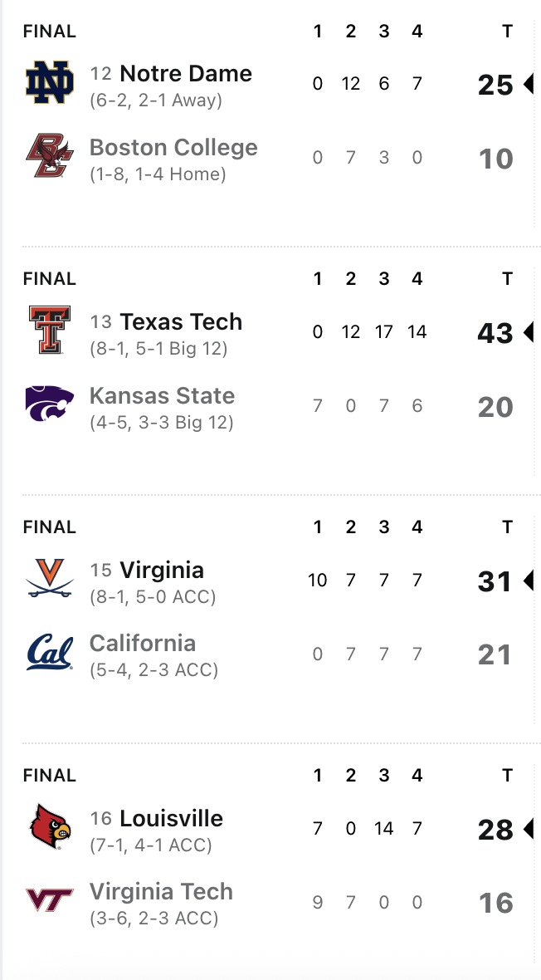
Task: Click the Notre Dame team logo
Action: (x=49, y=82)
